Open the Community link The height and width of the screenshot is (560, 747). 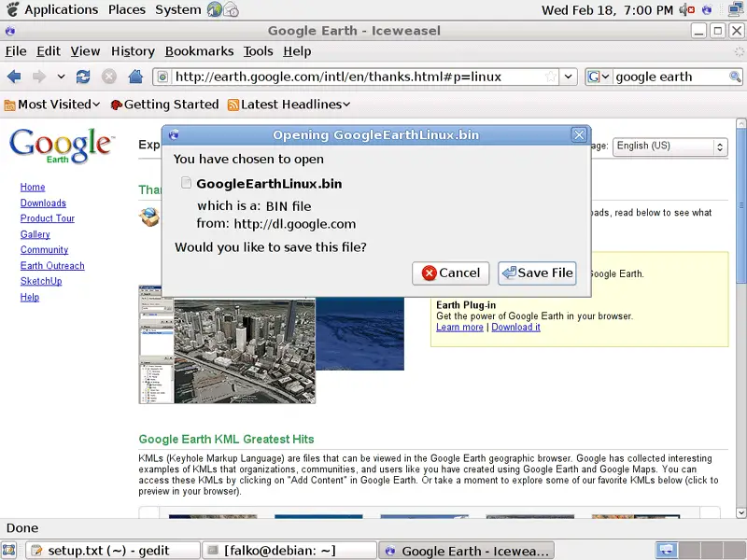click(44, 249)
